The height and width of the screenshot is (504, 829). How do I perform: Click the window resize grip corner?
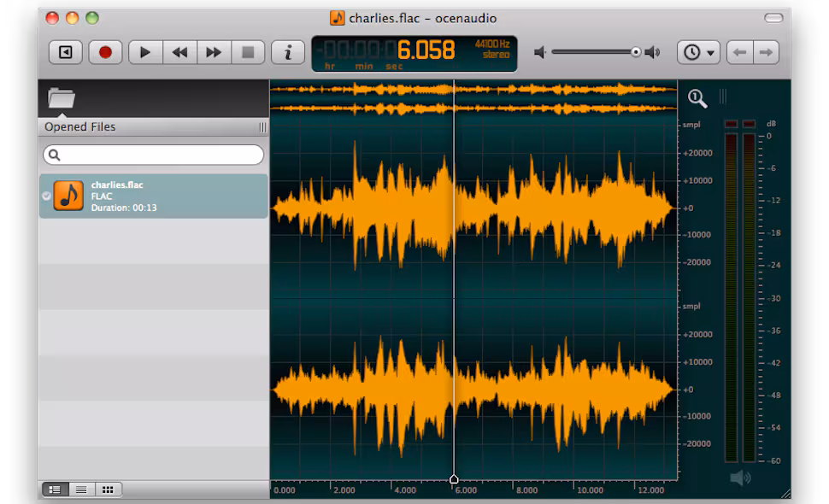click(x=786, y=494)
